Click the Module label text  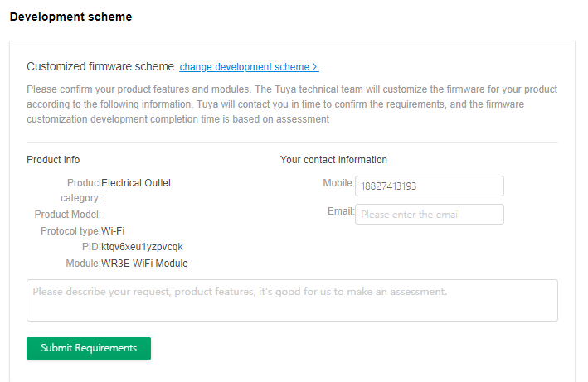coord(82,264)
